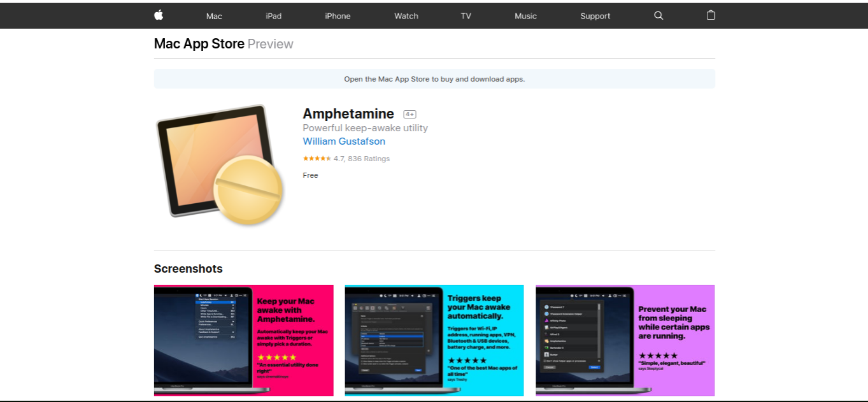Open the iPhone menu item
The image size is (868, 402).
(338, 16)
